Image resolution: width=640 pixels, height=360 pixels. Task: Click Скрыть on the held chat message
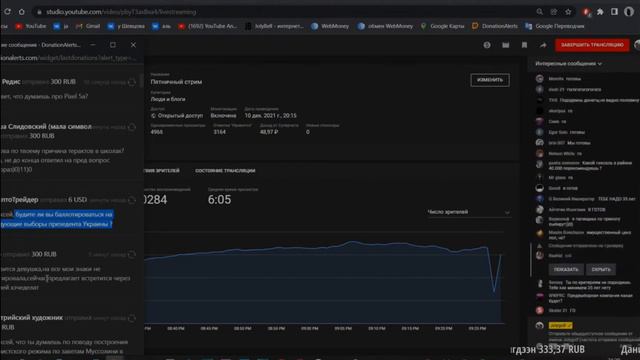[601, 269]
